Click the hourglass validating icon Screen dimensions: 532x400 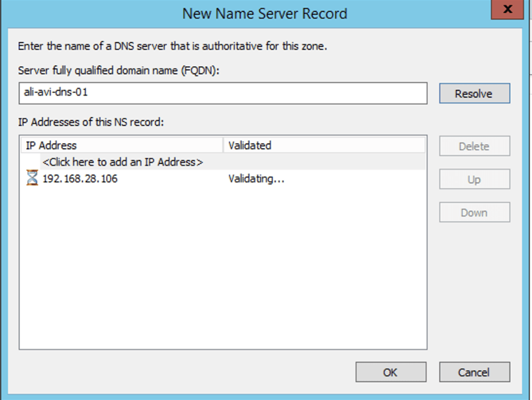tap(32, 179)
